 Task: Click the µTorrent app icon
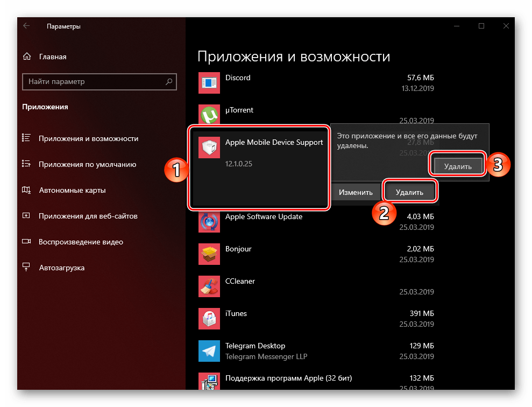(208, 115)
